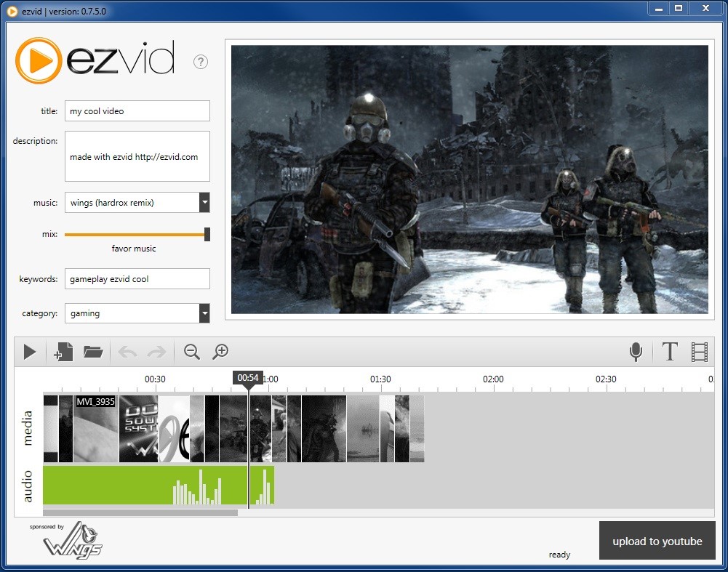Expand the music dropdown arrow
Screen dimensions: 728x572
204,203
